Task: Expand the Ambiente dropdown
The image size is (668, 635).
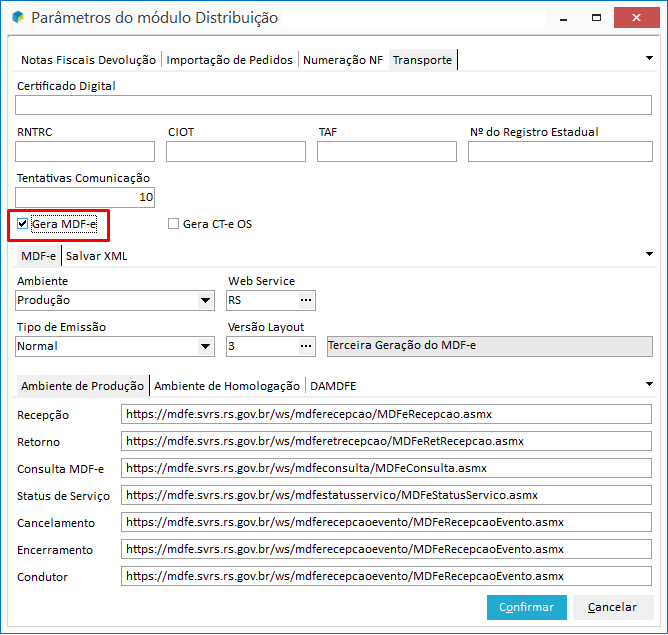Action: click(x=205, y=300)
